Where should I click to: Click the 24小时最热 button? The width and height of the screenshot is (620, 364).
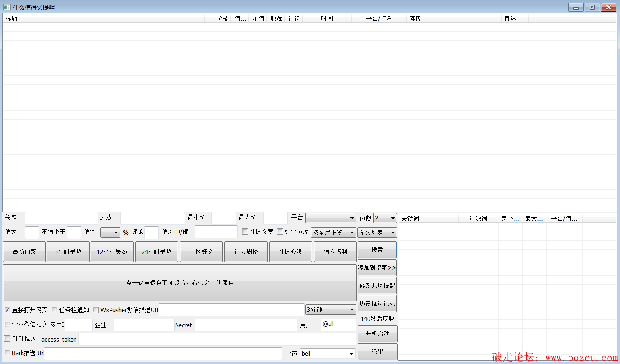click(x=156, y=252)
